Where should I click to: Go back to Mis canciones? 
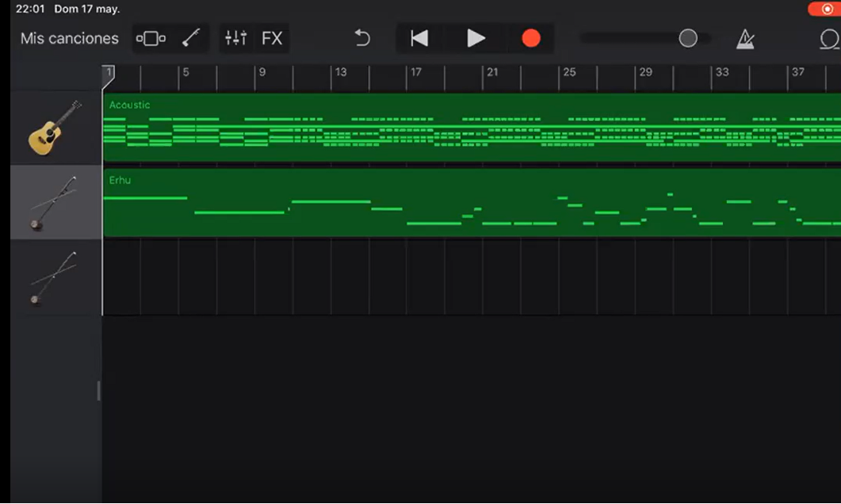click(x=69, y=39)
